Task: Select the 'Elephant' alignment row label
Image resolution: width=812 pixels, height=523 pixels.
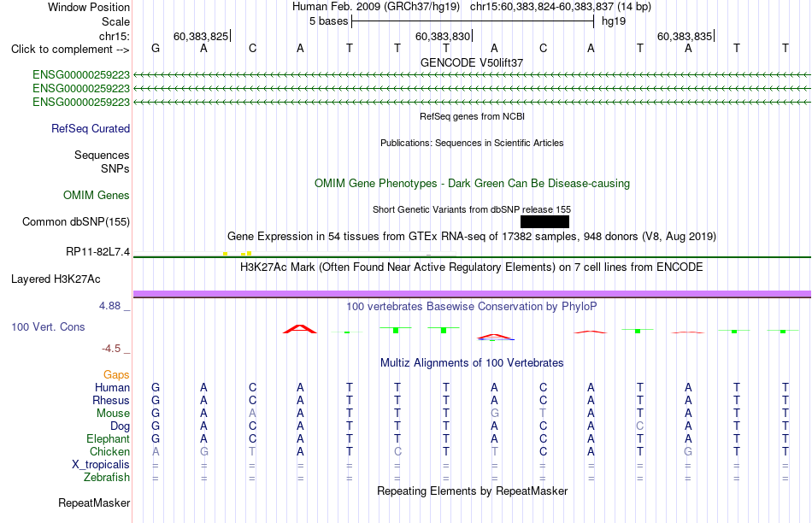Action: coord(109,438)
